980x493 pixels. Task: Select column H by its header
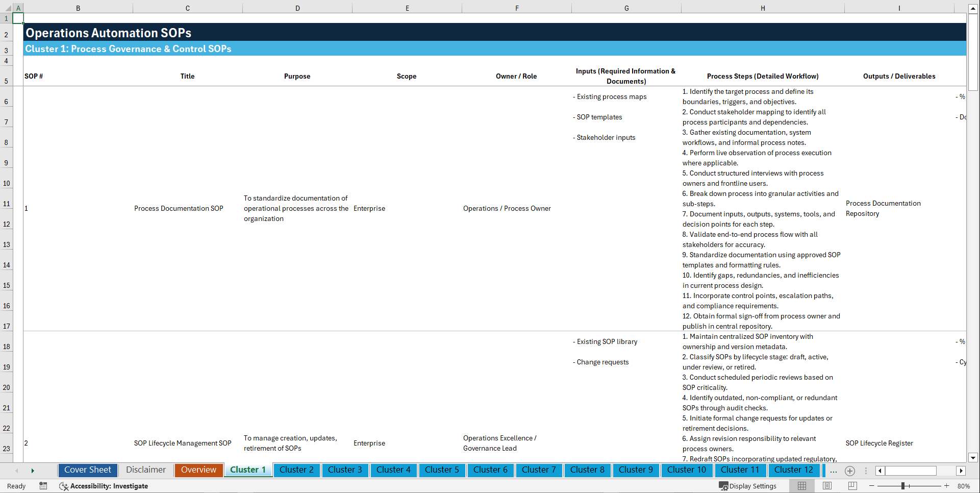point(762,8)
